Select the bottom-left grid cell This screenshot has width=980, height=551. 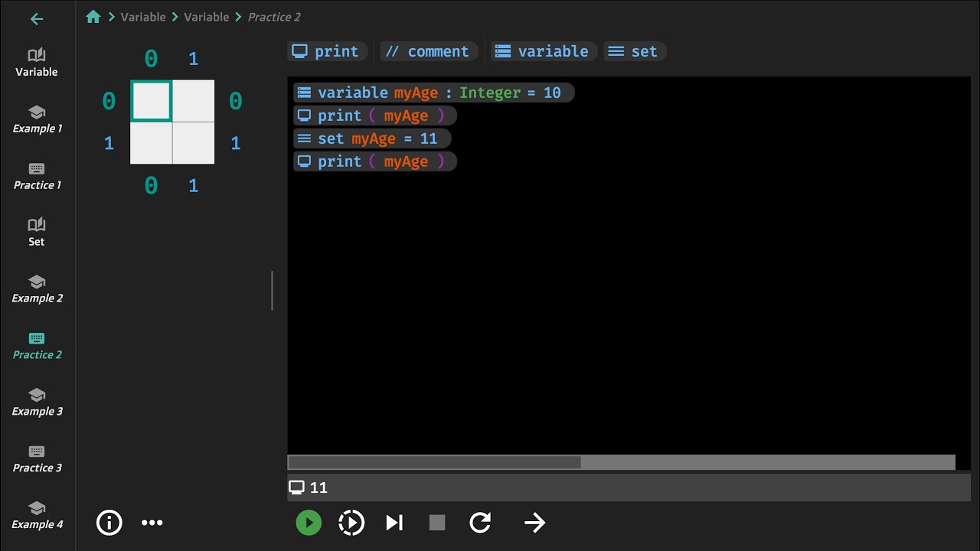click(x=151, y=143)
